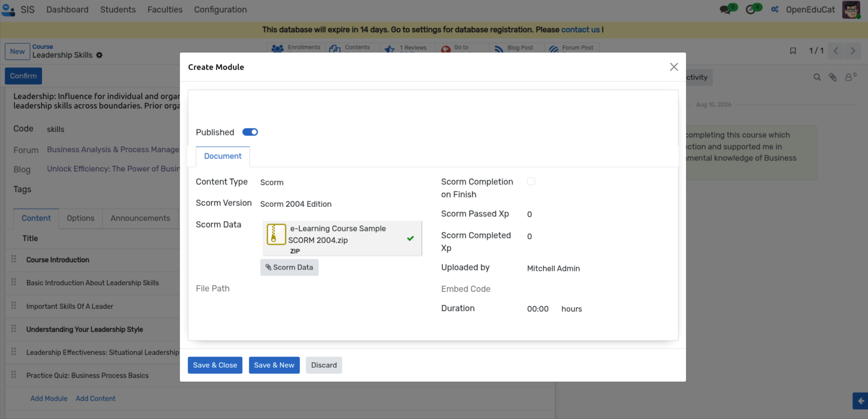Click the Add Module link
The height and width of the screenshot is (419, 868).
pyautogui.click(x=49, y=398)
